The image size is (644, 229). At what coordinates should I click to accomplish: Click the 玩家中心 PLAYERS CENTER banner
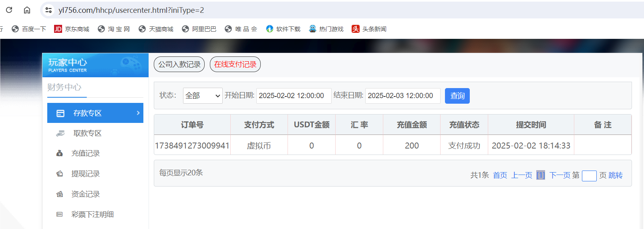[95, 65]
